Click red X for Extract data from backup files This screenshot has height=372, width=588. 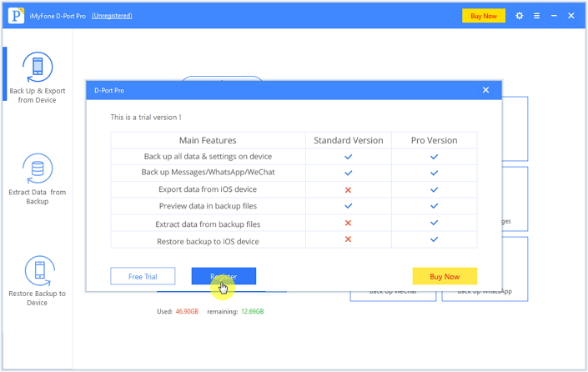point(348,223)
